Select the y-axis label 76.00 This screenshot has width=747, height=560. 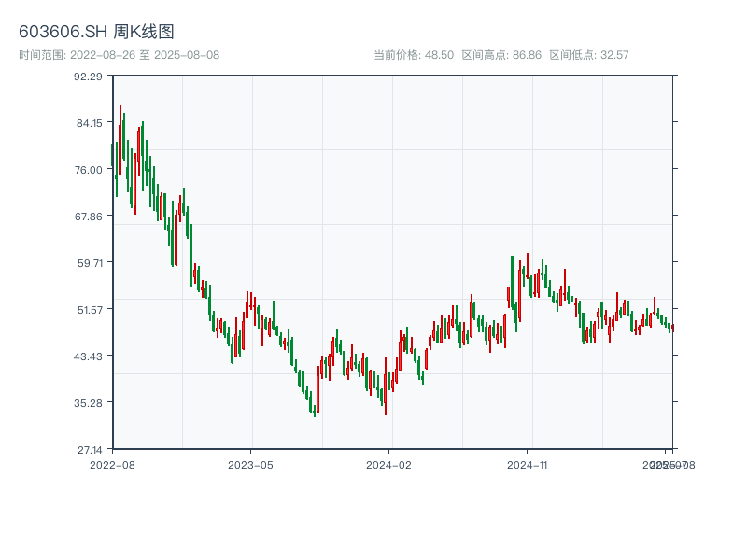point(89,170)
